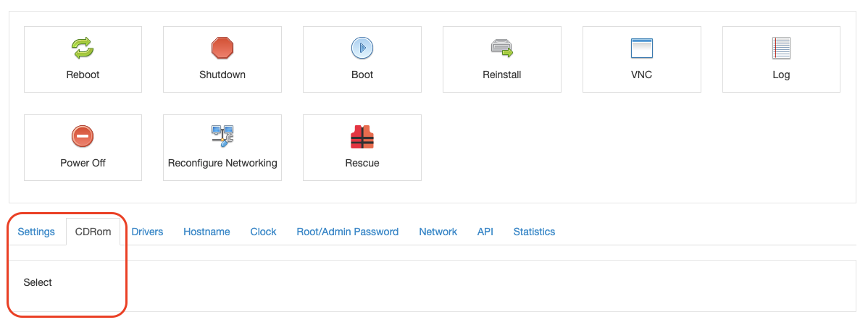View the Statistics tab

534,232
